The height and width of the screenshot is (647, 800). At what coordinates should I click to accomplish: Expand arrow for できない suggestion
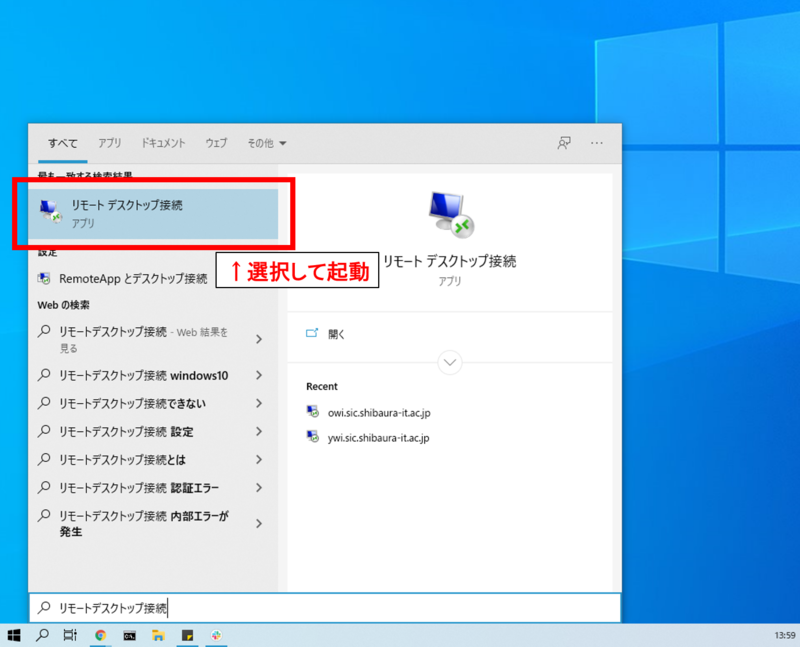259,404
